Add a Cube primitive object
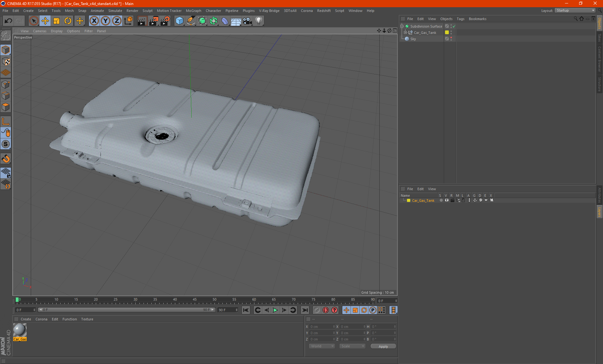 [179, 21]
